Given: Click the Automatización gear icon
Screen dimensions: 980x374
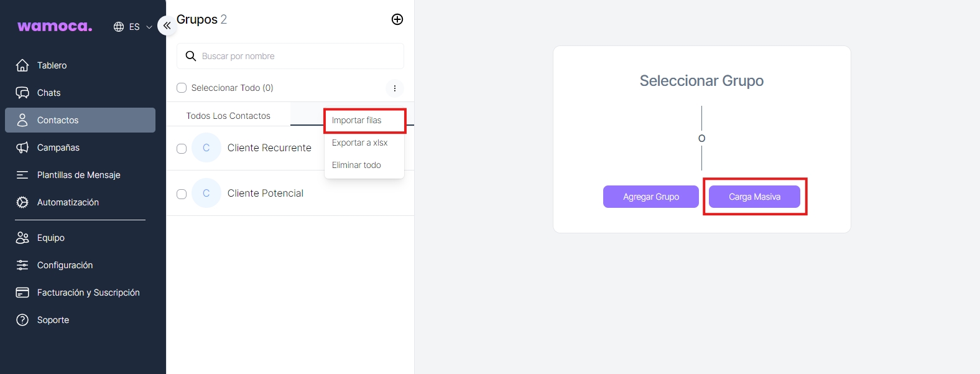Looking at the screenshot, I should [22, 202].
